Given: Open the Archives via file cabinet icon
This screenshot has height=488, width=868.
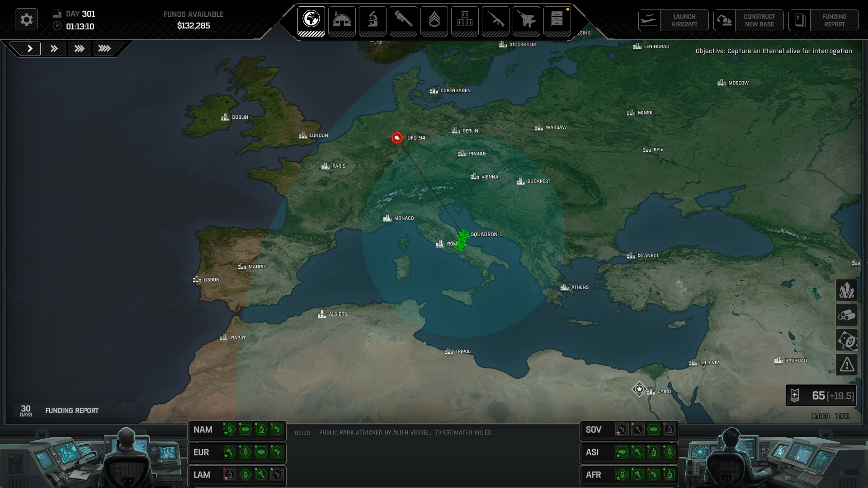Looking at the screenshot, I should tap(557, 20).
